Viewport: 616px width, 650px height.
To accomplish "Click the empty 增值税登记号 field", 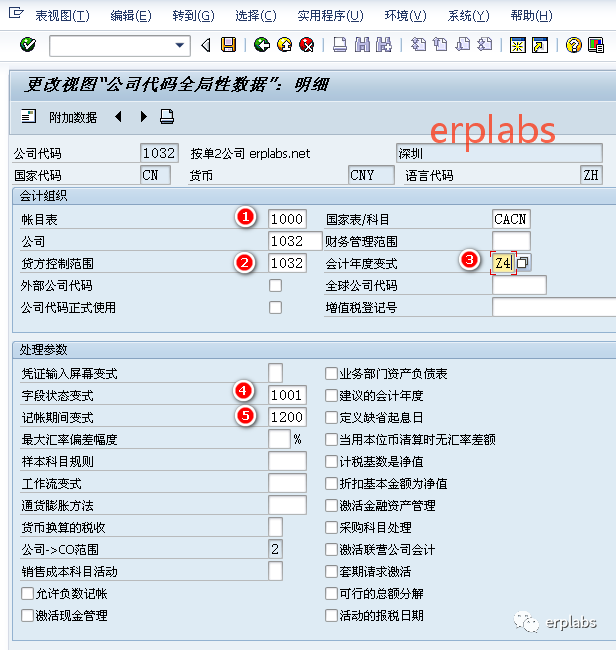I will pos(554,307).
